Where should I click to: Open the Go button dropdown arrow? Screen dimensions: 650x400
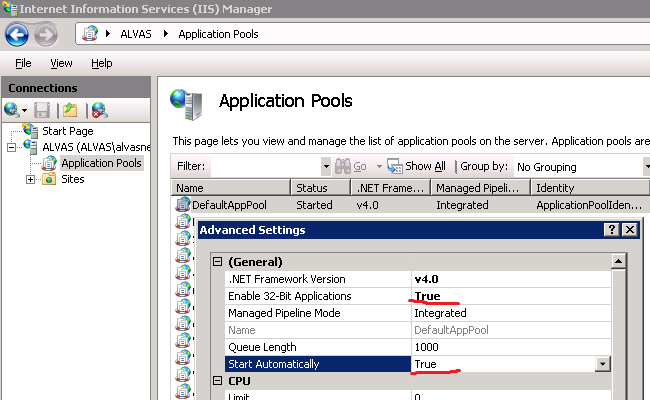pyautogui.click(x=379, y=167)
